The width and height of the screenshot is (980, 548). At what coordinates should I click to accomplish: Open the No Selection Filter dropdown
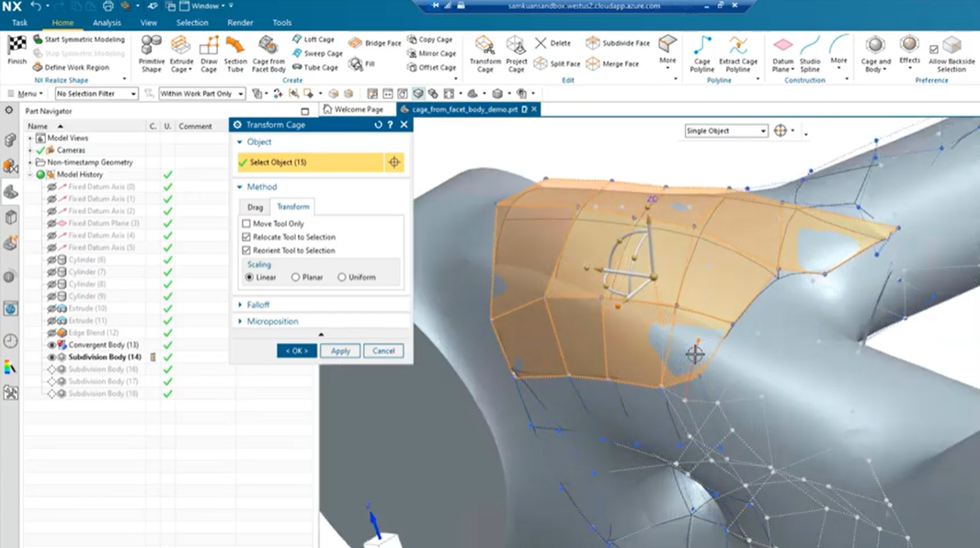point(97,94)
